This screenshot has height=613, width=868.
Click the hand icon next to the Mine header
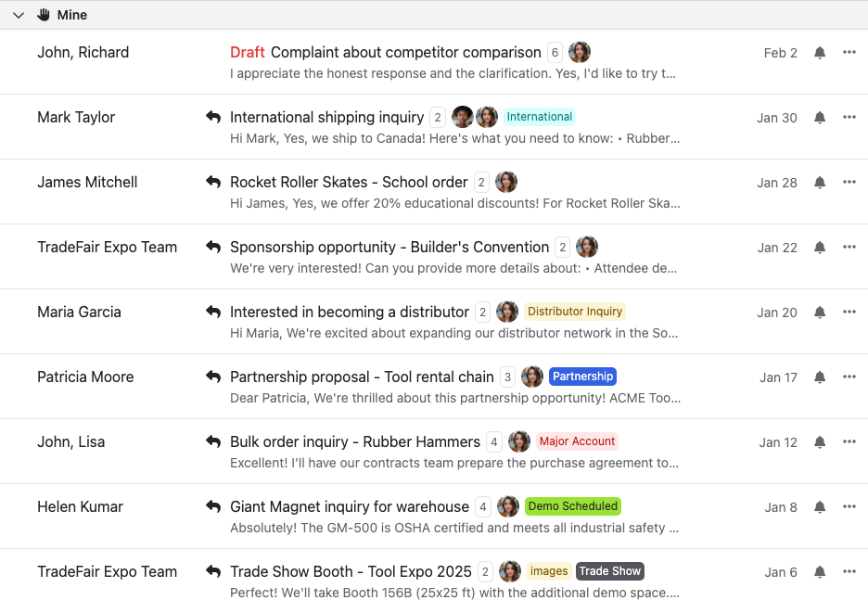41,15
